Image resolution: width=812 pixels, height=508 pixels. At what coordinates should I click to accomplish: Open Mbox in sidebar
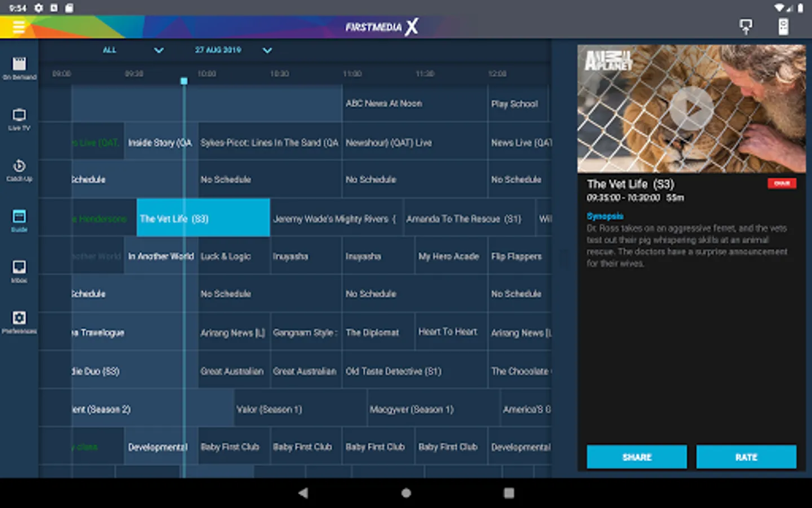(19, 272)
